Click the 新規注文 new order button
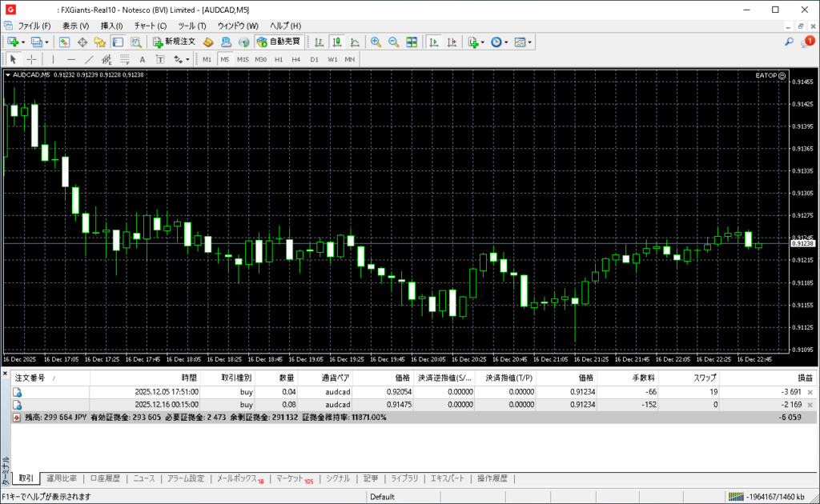This screenshot has width=820, height=504. (174, 42)
